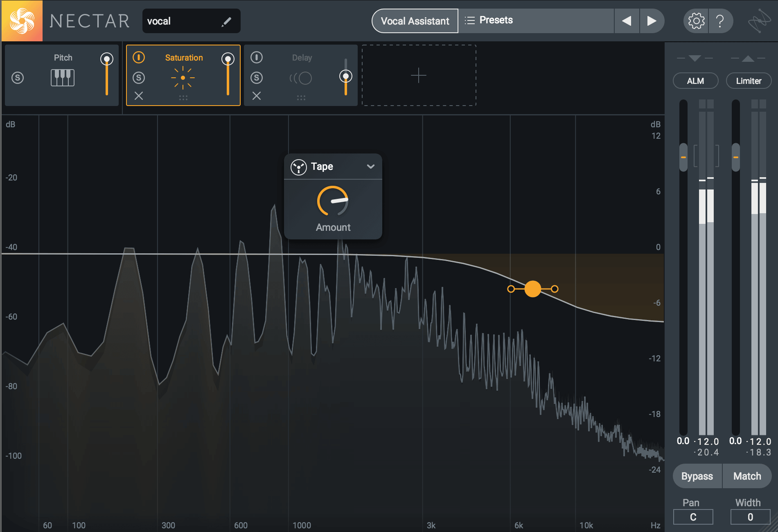Click the input peak -12.0 readout

tap(707, 442)
